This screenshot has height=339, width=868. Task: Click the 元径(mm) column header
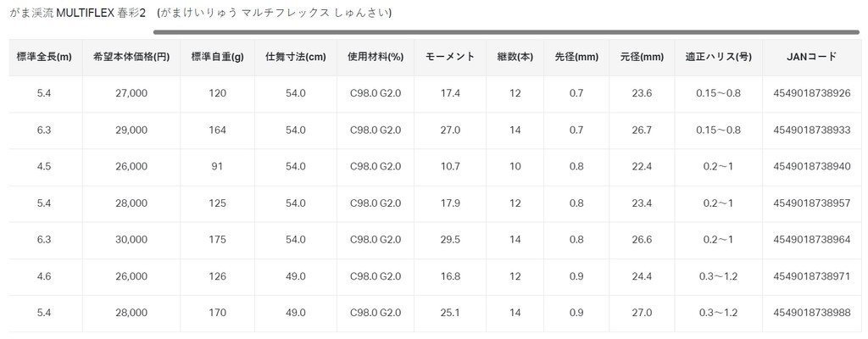click(x=642, y=58)
